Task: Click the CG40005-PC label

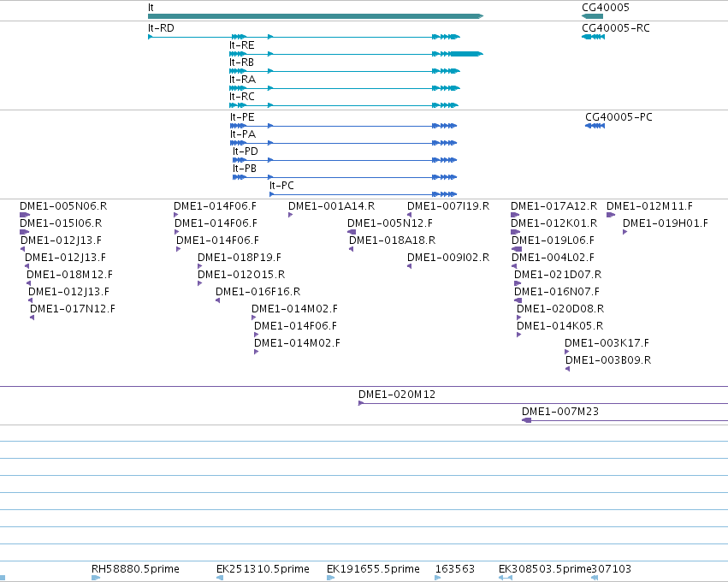Action: pos(619,117)
